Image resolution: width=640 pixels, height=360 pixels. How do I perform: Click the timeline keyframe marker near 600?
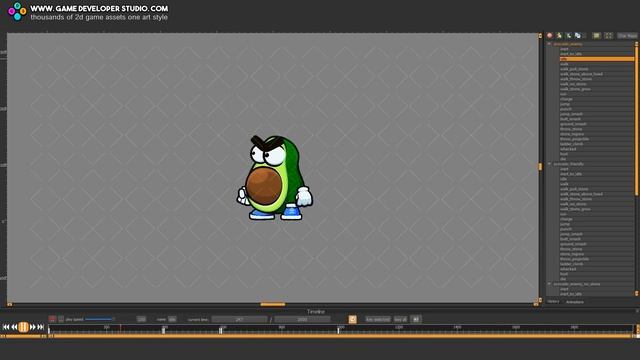click(x=220, y=330)
